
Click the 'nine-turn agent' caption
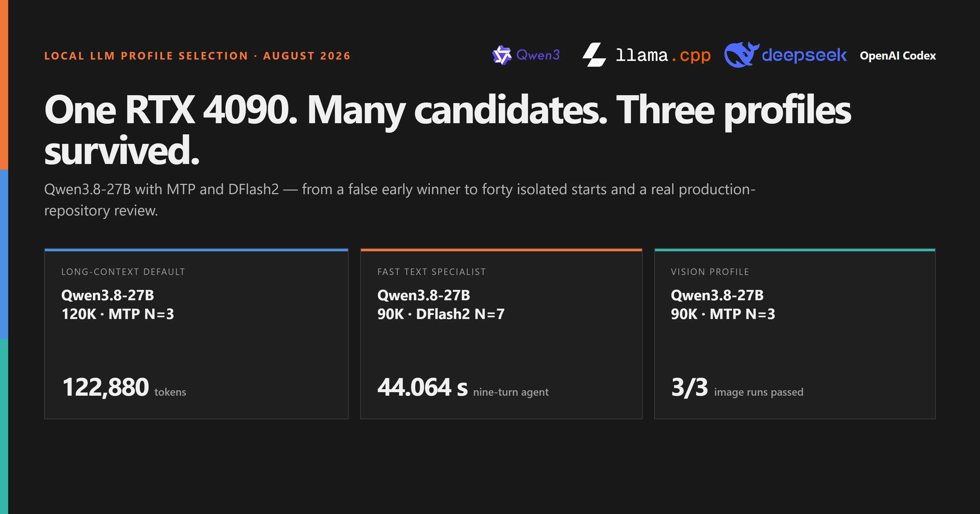pos(510,392)
